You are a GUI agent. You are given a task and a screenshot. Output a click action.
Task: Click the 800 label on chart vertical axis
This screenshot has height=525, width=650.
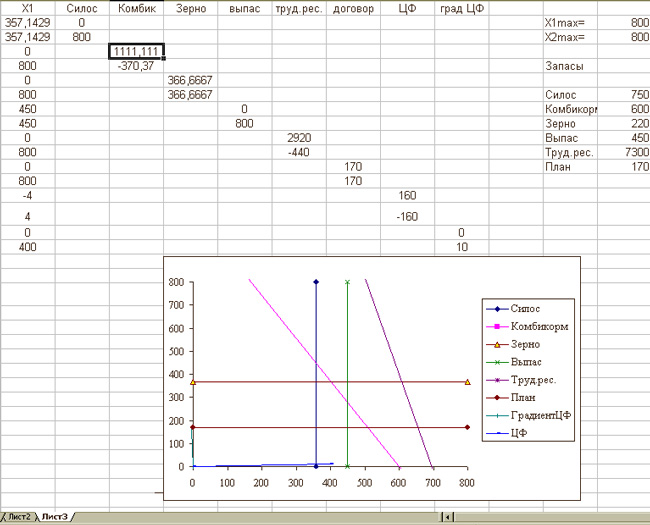[x=176, y=282]
